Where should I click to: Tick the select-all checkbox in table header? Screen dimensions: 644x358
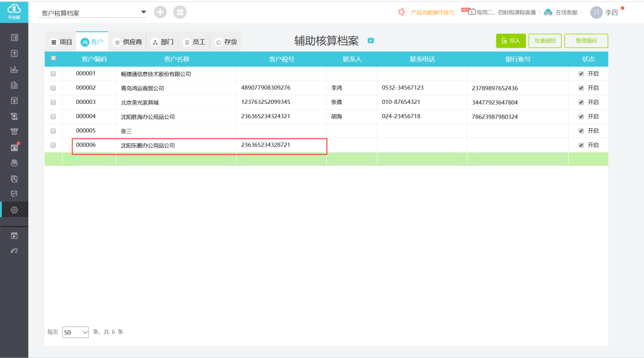click(x=53, y=58)
